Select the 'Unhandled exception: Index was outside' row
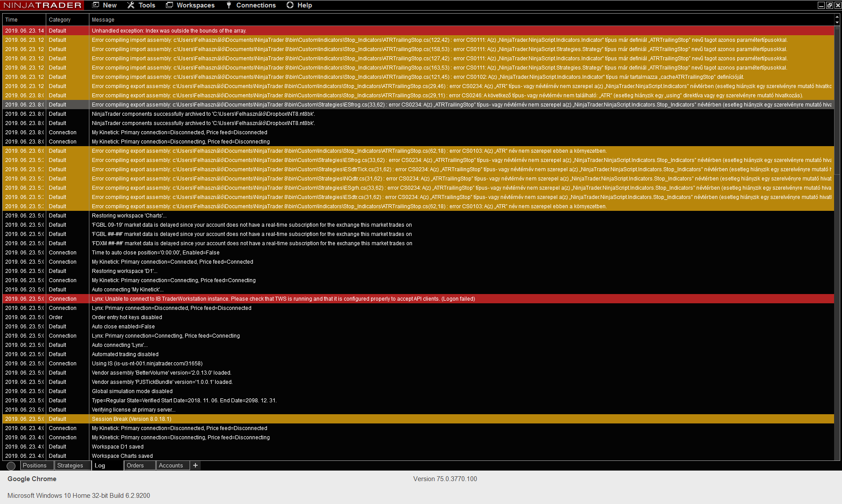This screenshot has height=504, width=842. click(x=418, y=31)
